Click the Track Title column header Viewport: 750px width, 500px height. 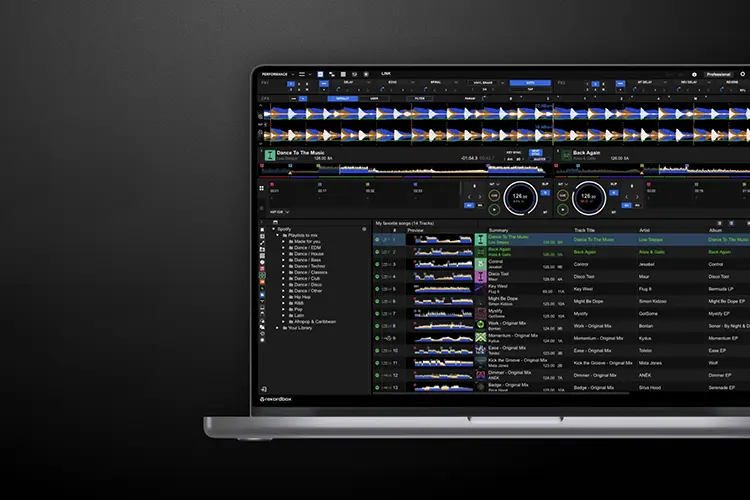click(x=584, y=230)
